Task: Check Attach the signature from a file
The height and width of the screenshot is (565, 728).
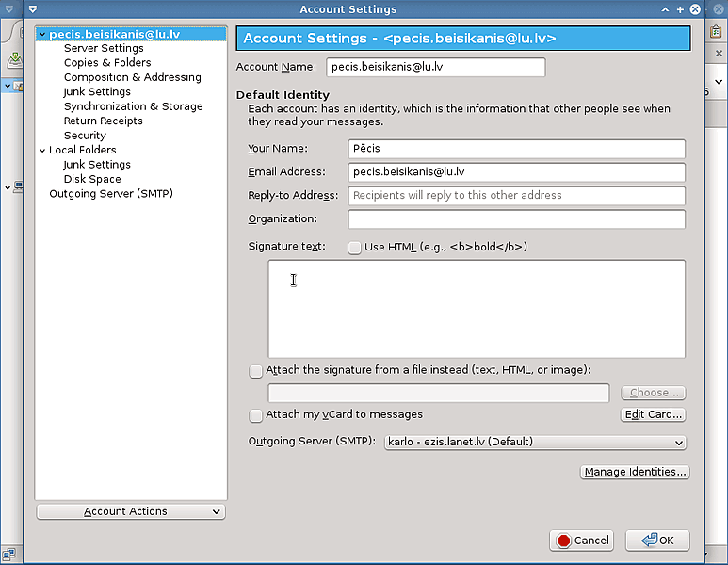Action: coord(255,371)
